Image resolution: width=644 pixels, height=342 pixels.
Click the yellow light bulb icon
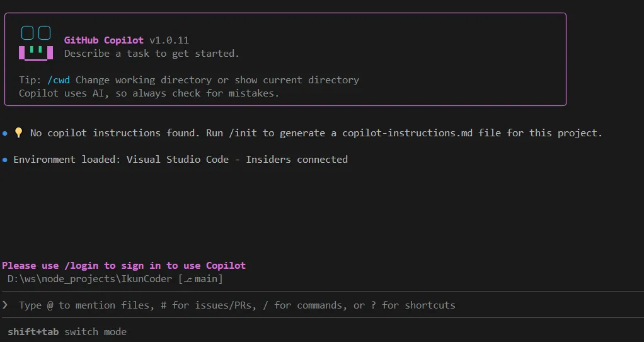(x=18, y=133)
